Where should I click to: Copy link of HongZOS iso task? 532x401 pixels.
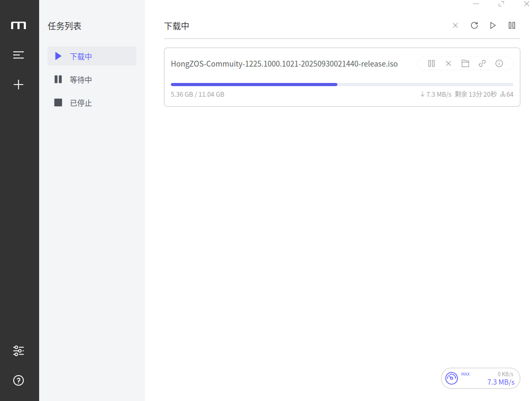pos(482,63)
